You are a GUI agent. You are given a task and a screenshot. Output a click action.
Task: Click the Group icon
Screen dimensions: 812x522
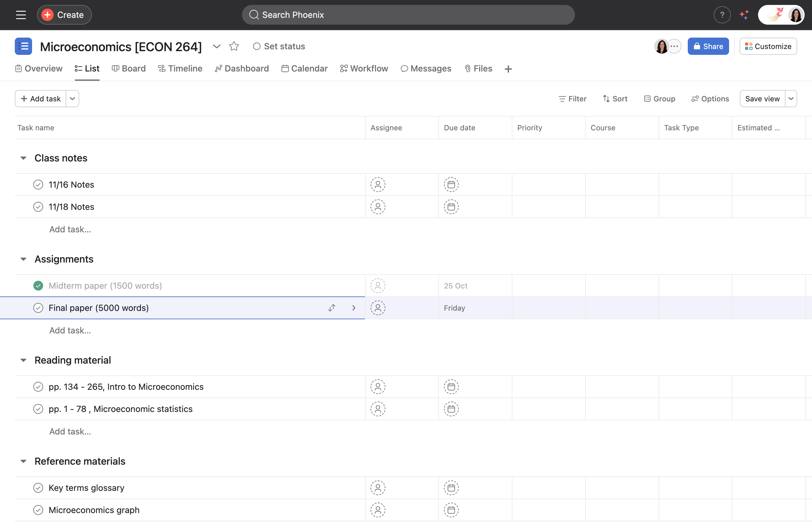pyautogui.click(x=647, y=99)
